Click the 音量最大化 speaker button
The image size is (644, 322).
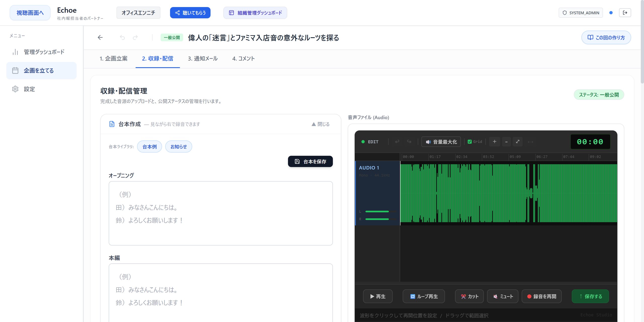[441, 142]
